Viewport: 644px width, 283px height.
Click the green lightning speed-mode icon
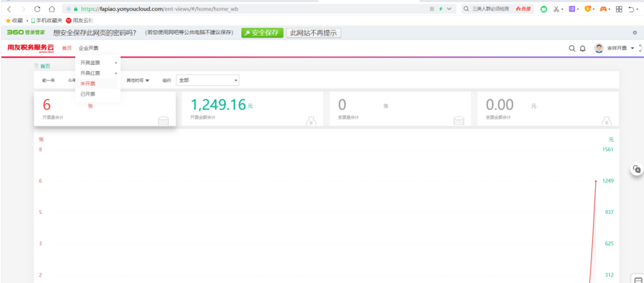[441, 8]
